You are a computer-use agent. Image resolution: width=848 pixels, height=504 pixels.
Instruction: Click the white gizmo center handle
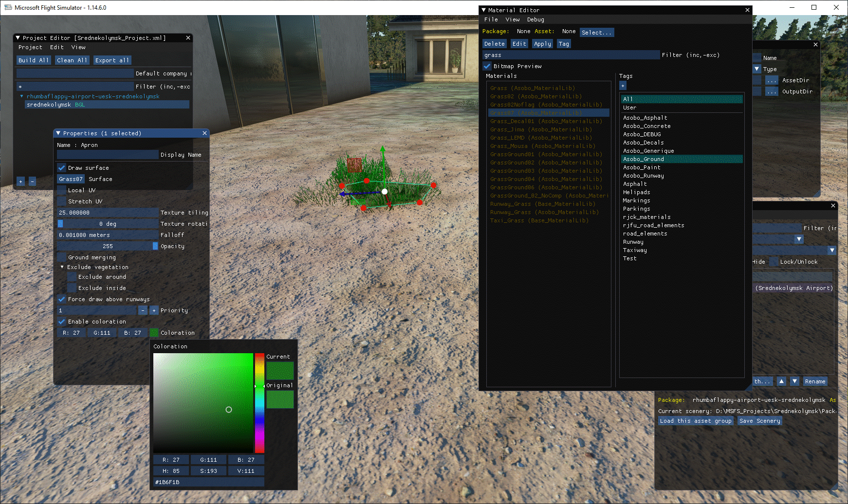pyautogui.click(x=385, y=192)
